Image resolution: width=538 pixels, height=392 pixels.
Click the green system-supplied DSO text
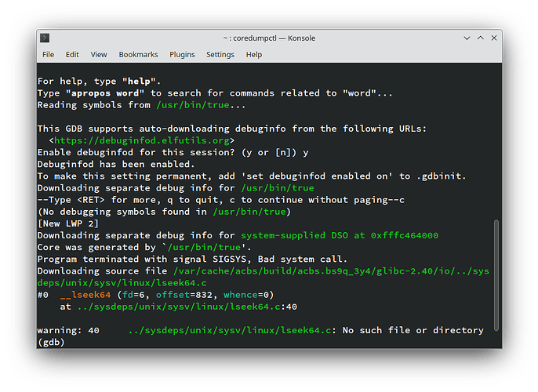click(340, 236)
